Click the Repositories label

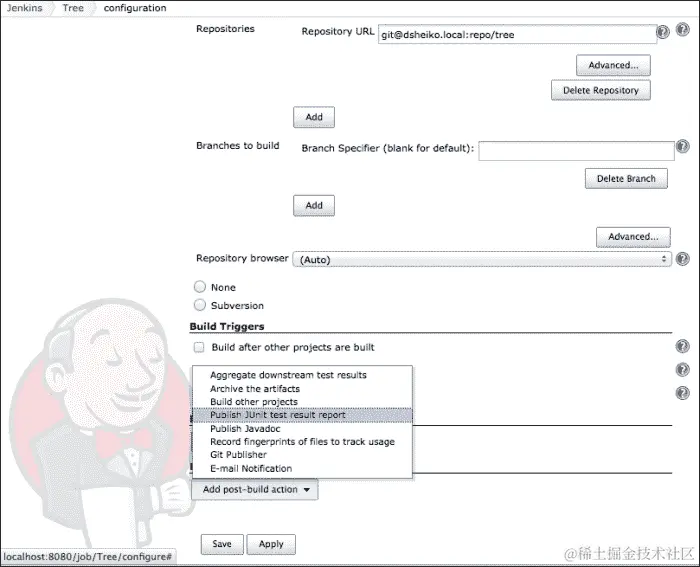[225, 29]
